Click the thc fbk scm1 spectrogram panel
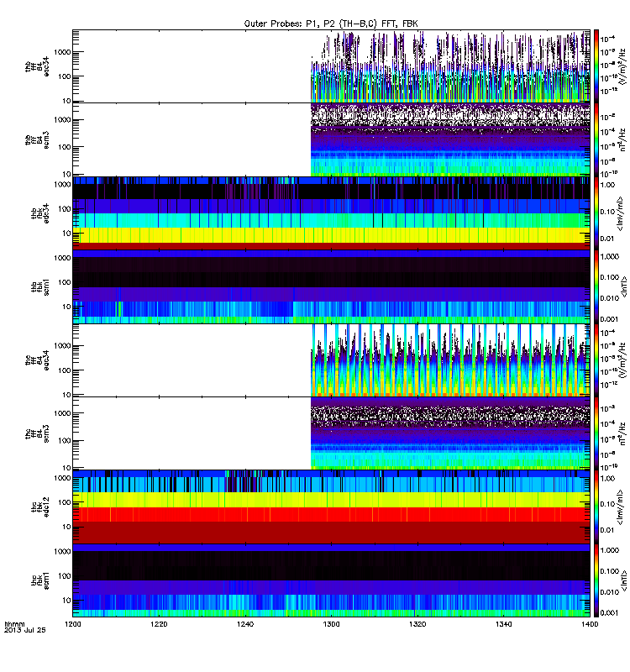This screenshot has width=630, height=672. point(331,580)
